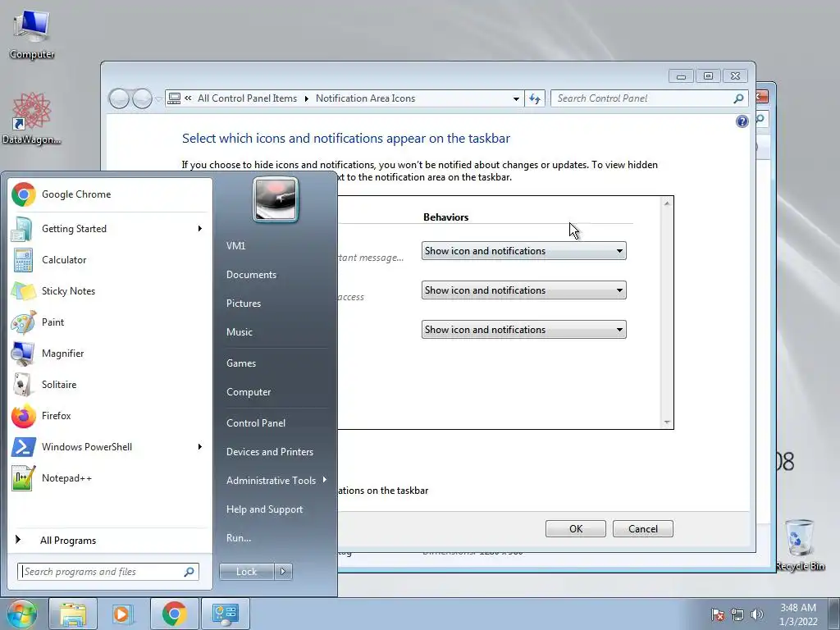Open third behaviors dropdown
Screen dimensions: 840x630
click(x=523, y=330)
